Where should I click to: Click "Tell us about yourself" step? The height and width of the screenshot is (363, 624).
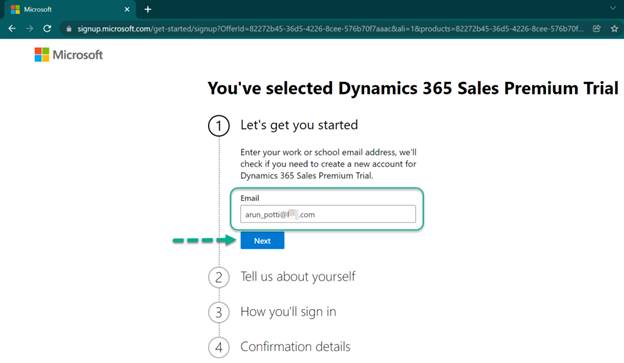298,276
